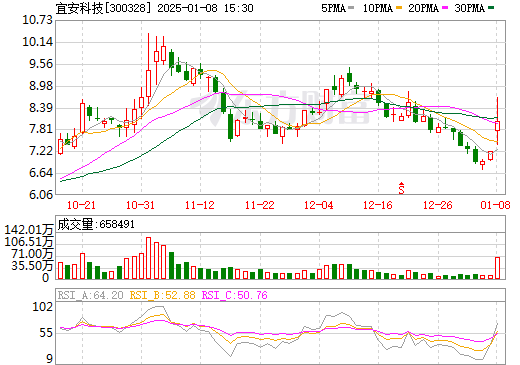Click the 9 RSI axis label

click(49, 359)
